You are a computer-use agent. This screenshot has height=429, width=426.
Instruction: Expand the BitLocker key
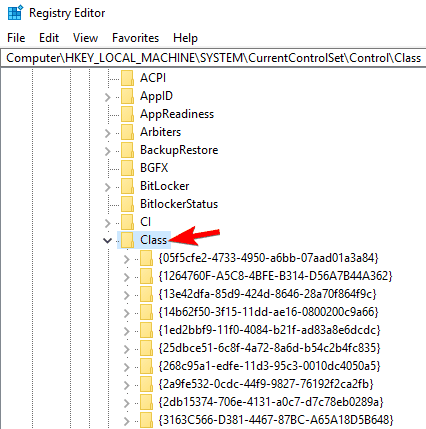click(x=107, y=187)
